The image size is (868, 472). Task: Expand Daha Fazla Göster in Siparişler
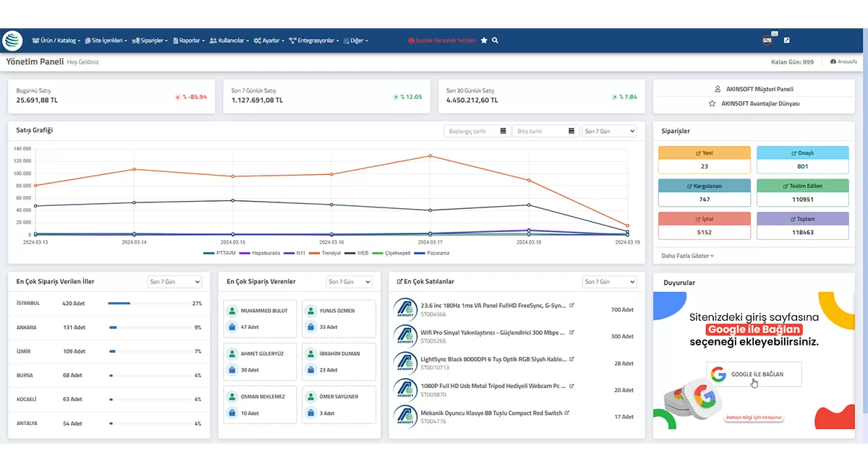687,256
